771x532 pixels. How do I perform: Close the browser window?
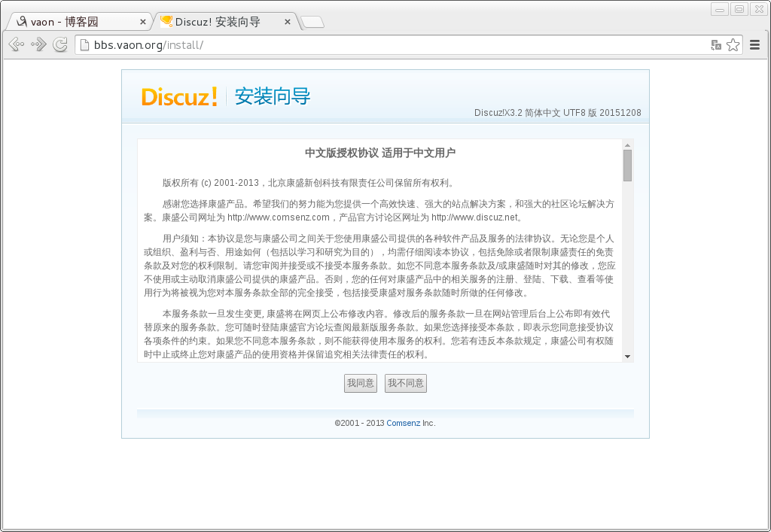click(x=758, y=9)
